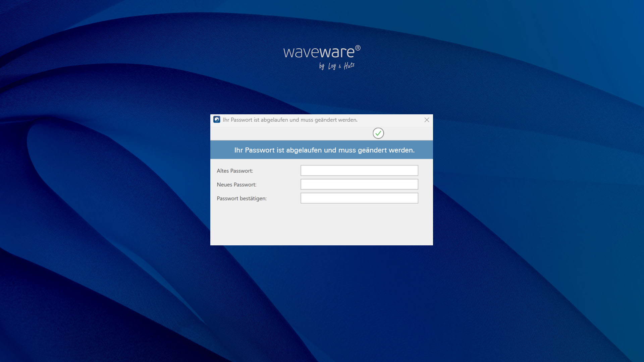This screenshot has width=644, height=362.
Task: Click the green checkmark confirm icon
Action: point(378,133)
